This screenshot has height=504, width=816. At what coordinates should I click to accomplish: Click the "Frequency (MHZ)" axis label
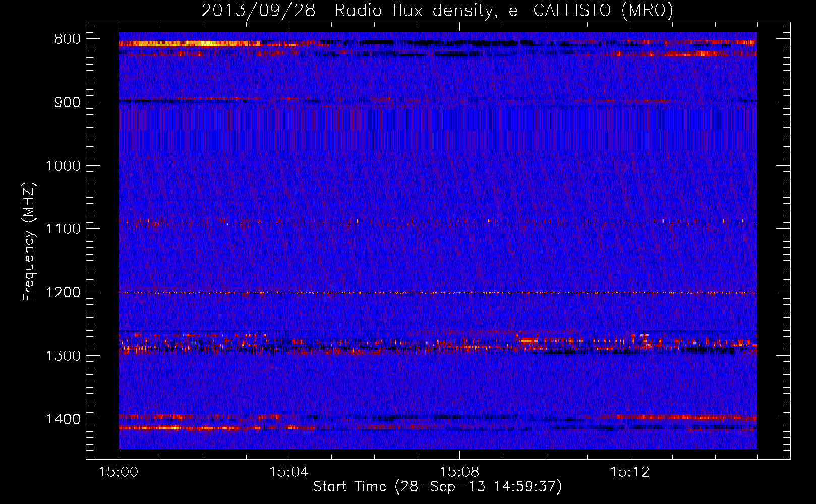[29, 242]
